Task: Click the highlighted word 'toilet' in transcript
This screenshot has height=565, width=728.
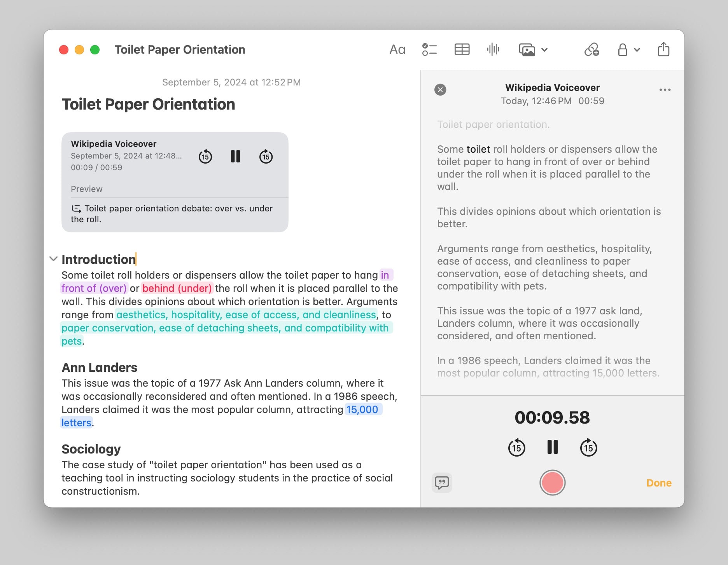Action: coord(478,149)
